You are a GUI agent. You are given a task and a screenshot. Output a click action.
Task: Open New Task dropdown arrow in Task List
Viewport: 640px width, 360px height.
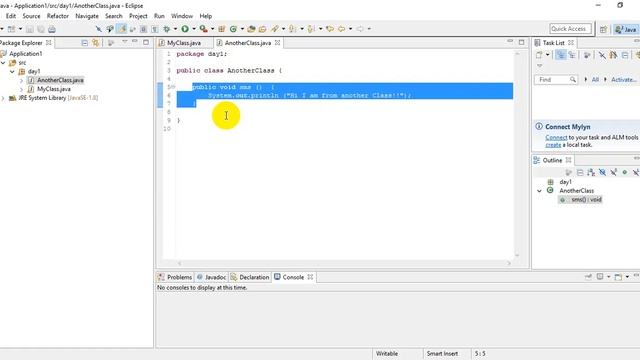[548, 55]
